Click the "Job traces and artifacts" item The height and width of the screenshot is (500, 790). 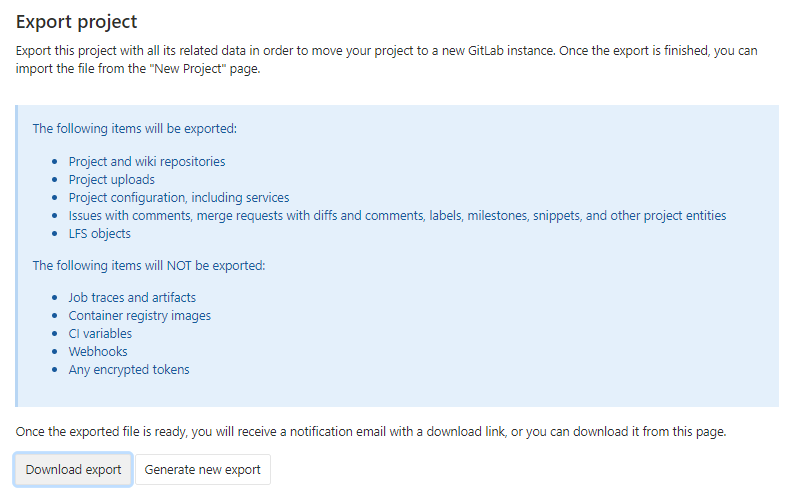click(132, 297)
